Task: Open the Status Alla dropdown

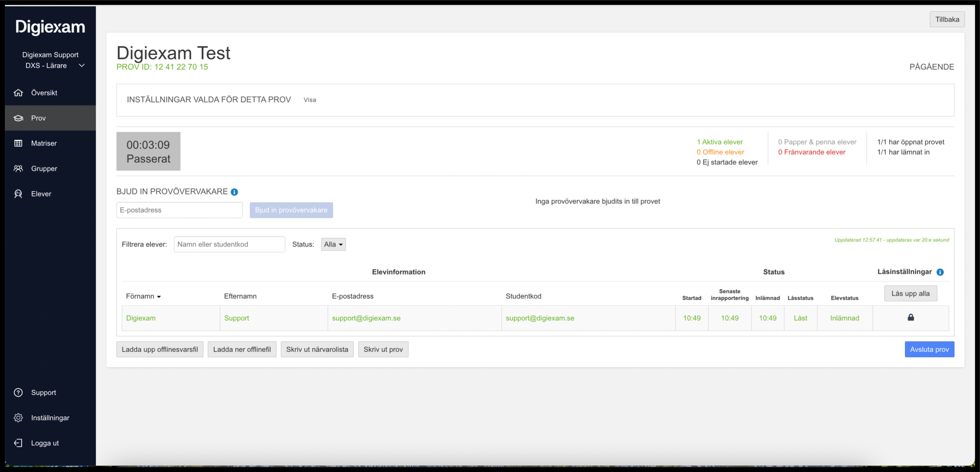Action: coord(333,244)
